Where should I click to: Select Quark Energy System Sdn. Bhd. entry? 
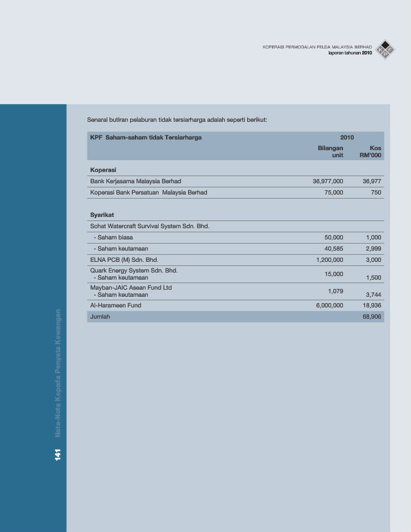[134, 271]
